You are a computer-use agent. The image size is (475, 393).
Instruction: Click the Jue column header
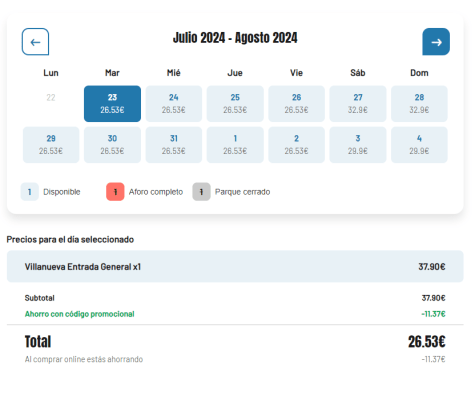click(x=235, y=73)
